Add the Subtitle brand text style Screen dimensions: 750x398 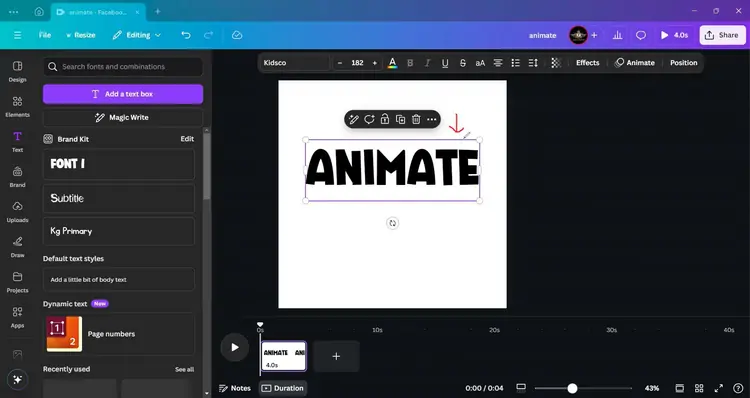[119, 198]
